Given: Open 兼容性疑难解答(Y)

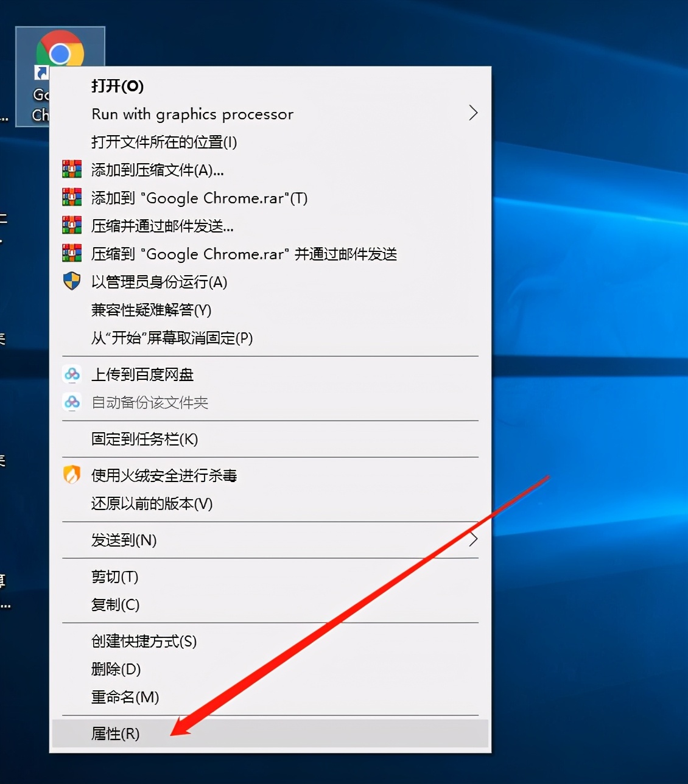Looking at the screenshot, I should pyautogui.click(x=270, y=310).
